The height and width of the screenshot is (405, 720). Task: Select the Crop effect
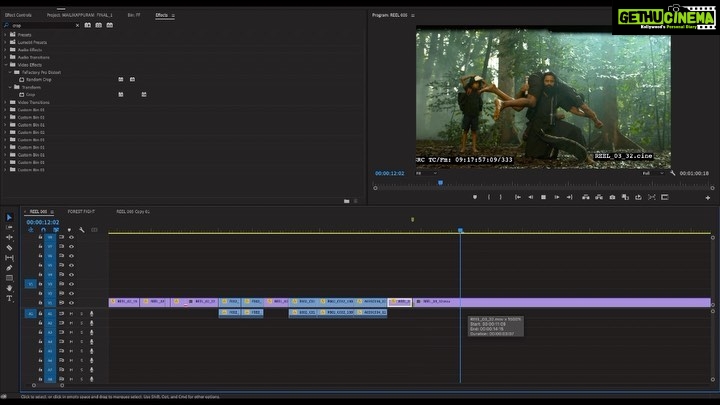click(30, 95)
